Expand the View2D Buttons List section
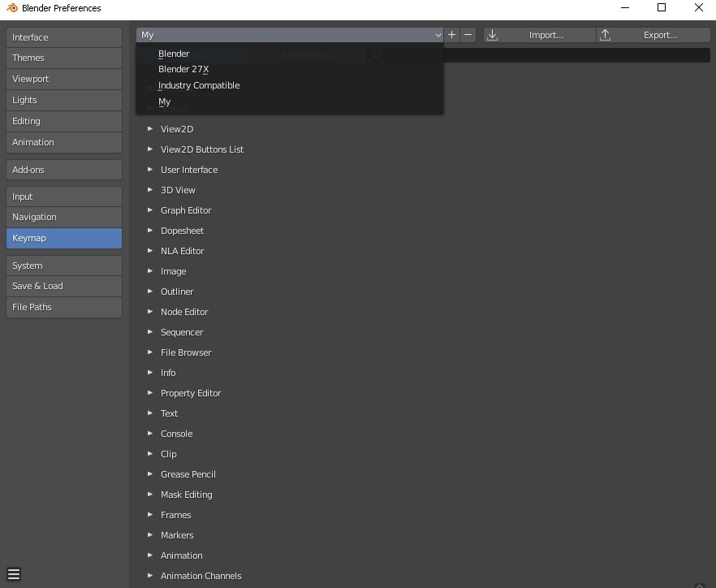 tap(149, 149)
